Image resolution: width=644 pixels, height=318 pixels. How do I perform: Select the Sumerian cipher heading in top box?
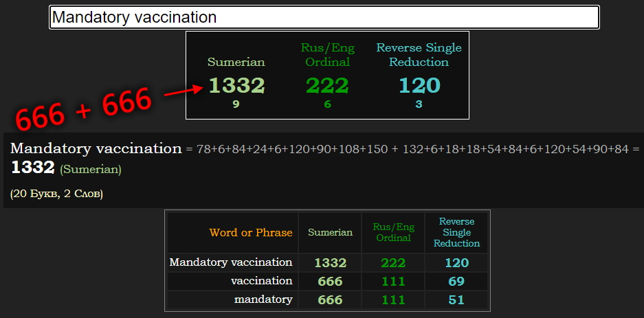tap(236, 62)
